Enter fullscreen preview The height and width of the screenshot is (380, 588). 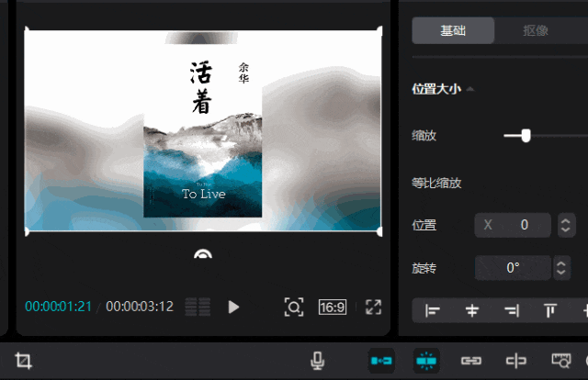[x=374, y=307]
